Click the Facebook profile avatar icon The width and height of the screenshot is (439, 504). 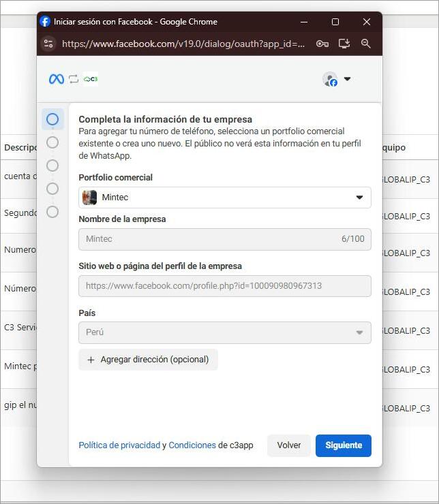[330, 79]
